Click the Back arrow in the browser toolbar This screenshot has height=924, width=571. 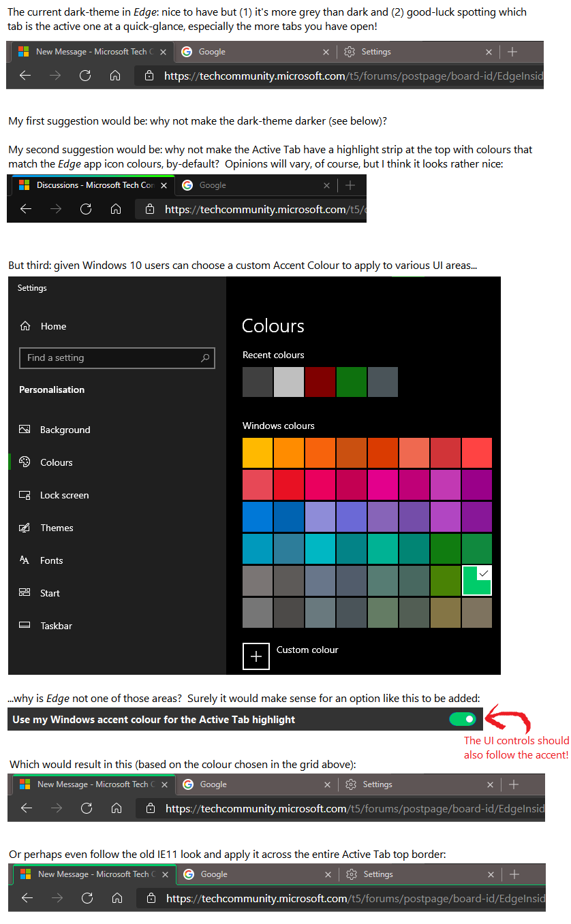(25, 76)
